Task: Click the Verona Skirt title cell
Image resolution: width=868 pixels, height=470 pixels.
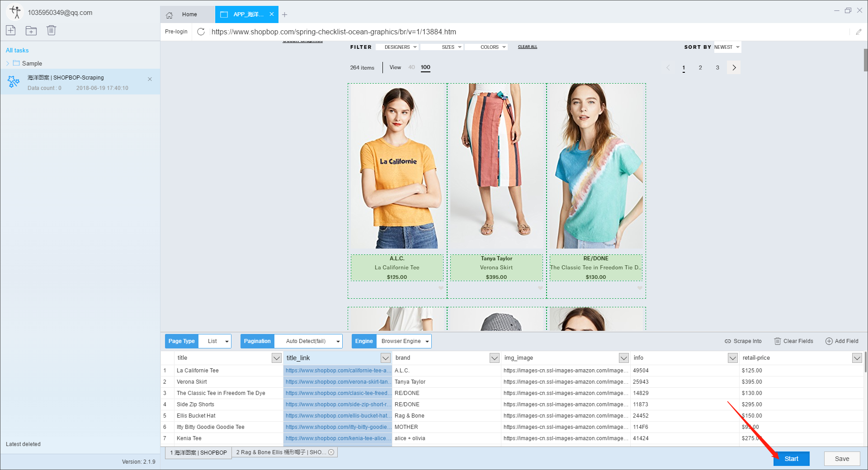Action: 228,382
